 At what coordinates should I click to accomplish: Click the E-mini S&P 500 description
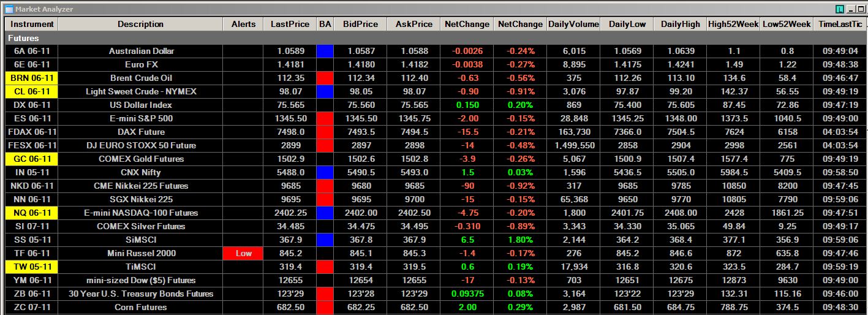click(141, 118)
